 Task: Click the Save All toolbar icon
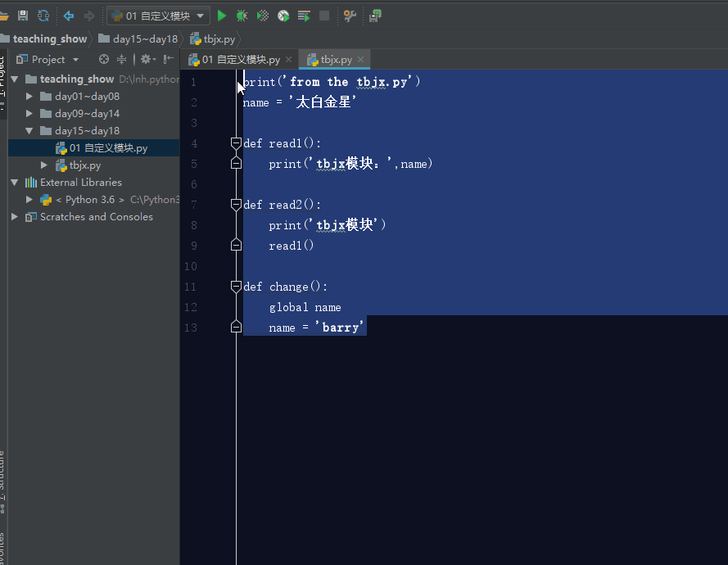(x=23, y=16)
